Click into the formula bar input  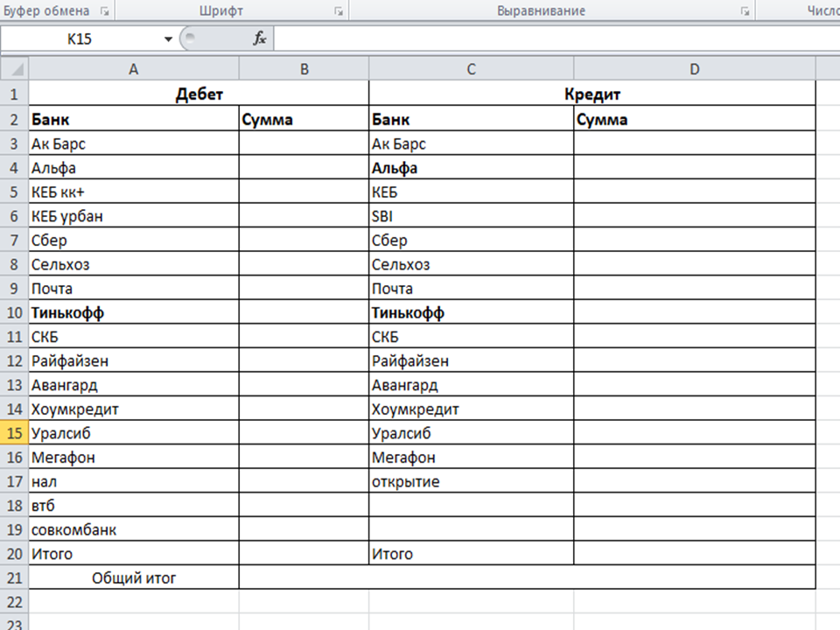[556, 39]
